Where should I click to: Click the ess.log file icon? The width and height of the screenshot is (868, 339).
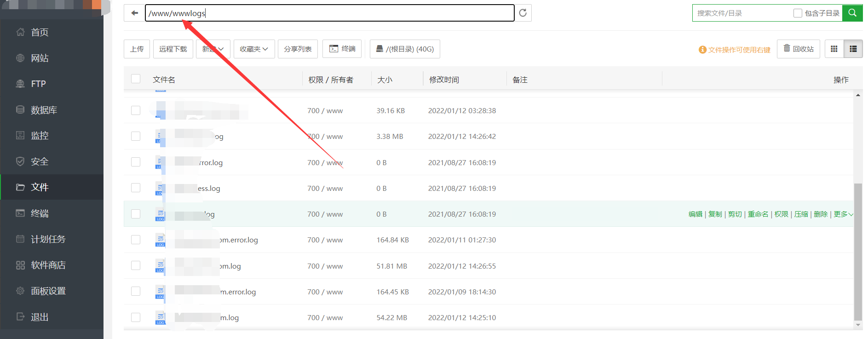click(160, 188)
